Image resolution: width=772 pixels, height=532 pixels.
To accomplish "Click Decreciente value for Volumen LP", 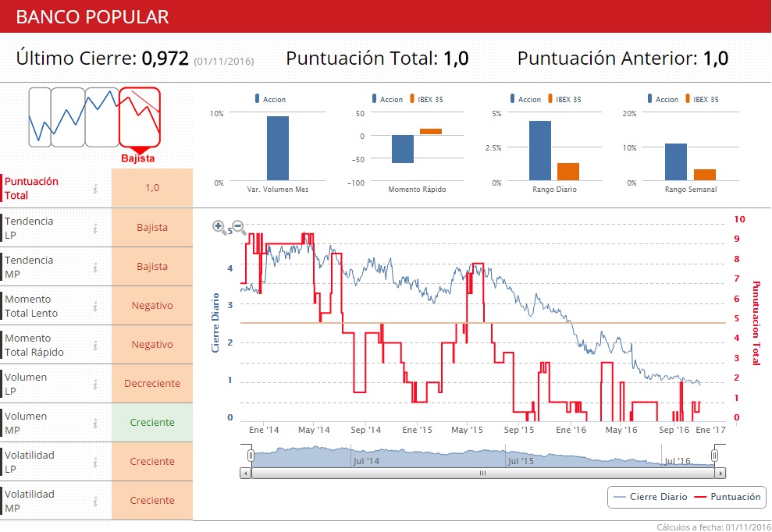I will 152,383.
